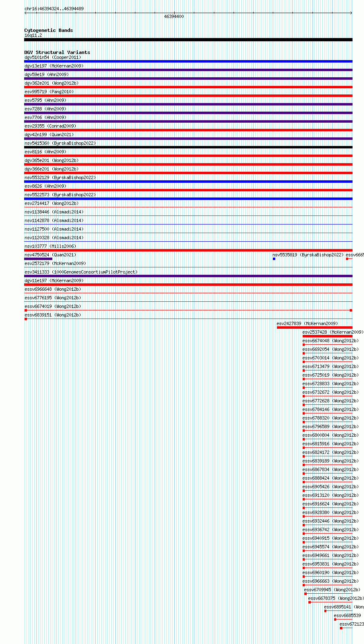Open nsv103777 (Mills2006) label
The height and width of the screenshot is (644, 364).
point(50,246)
